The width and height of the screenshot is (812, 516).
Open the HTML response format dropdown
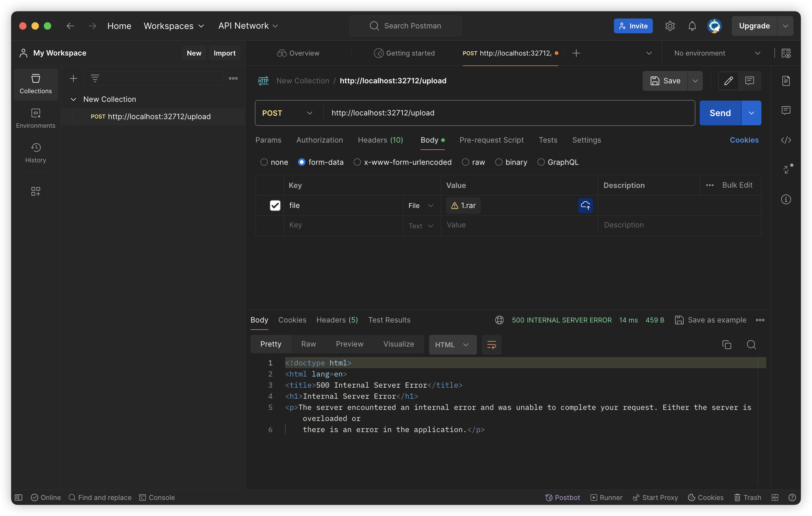pyautogui.click(x=453, y=344)
